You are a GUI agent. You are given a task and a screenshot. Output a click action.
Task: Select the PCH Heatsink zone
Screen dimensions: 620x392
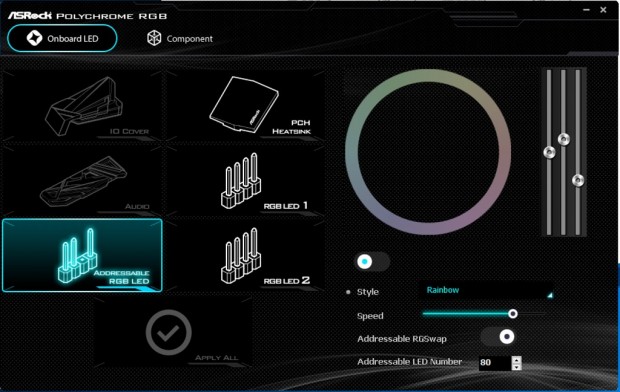(x=245, y=106)
